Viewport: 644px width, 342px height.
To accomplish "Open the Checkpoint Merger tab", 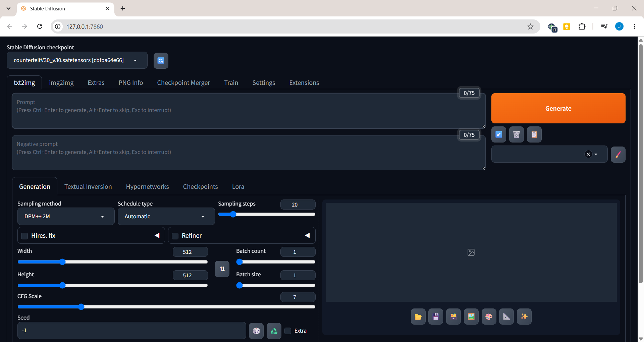I will click(183, 82).
